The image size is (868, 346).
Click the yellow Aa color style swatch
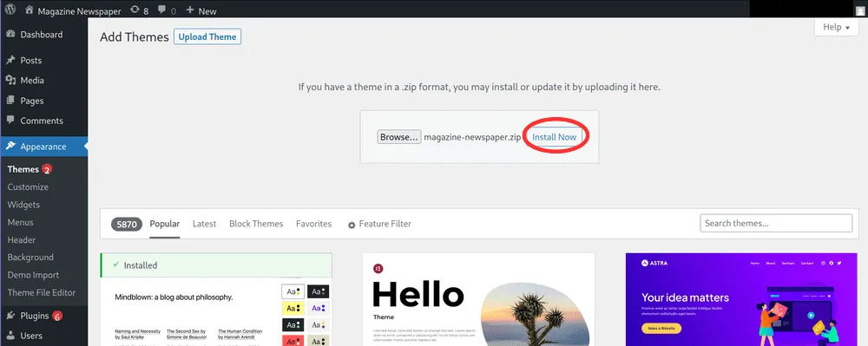(x=293, y=308)
